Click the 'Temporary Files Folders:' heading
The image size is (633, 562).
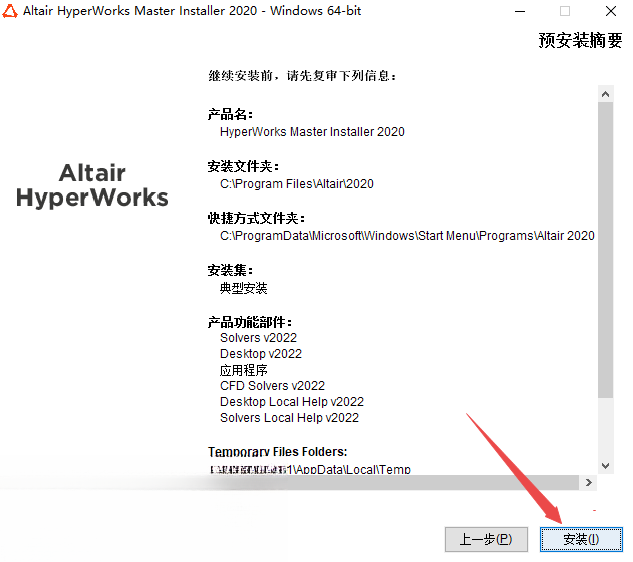point(277,451)
